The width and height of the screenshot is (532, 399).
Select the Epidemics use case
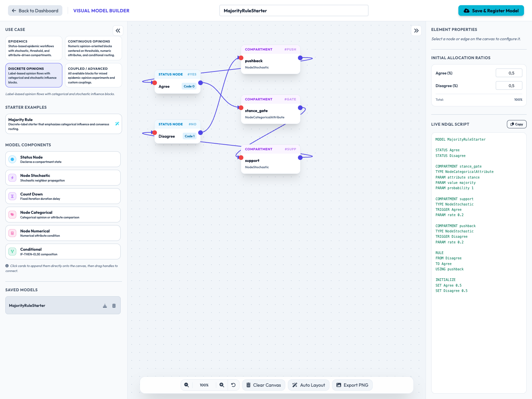click(x=34, y=48)
